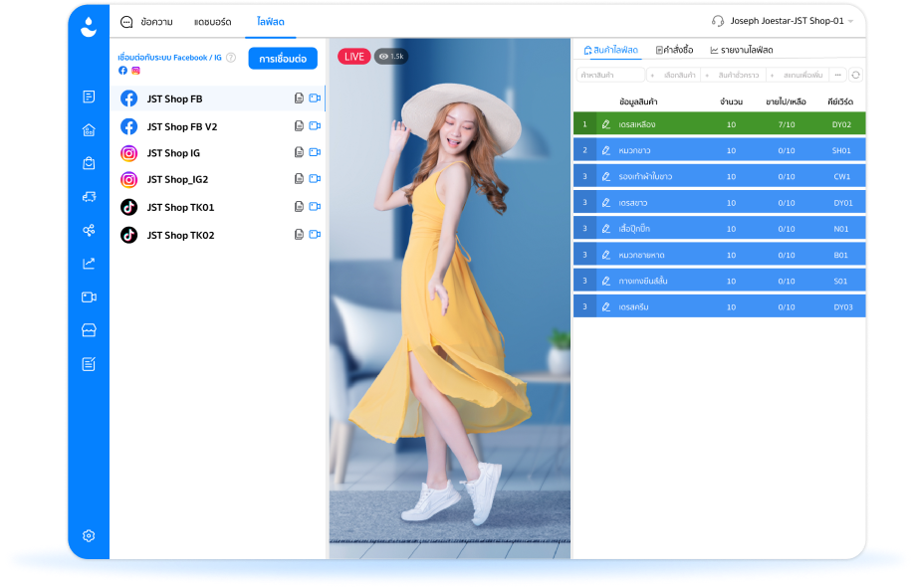Open the delivery truck icon in the sidebar
The width and height of the screenshot is (915, 588).
pos(89,197)
